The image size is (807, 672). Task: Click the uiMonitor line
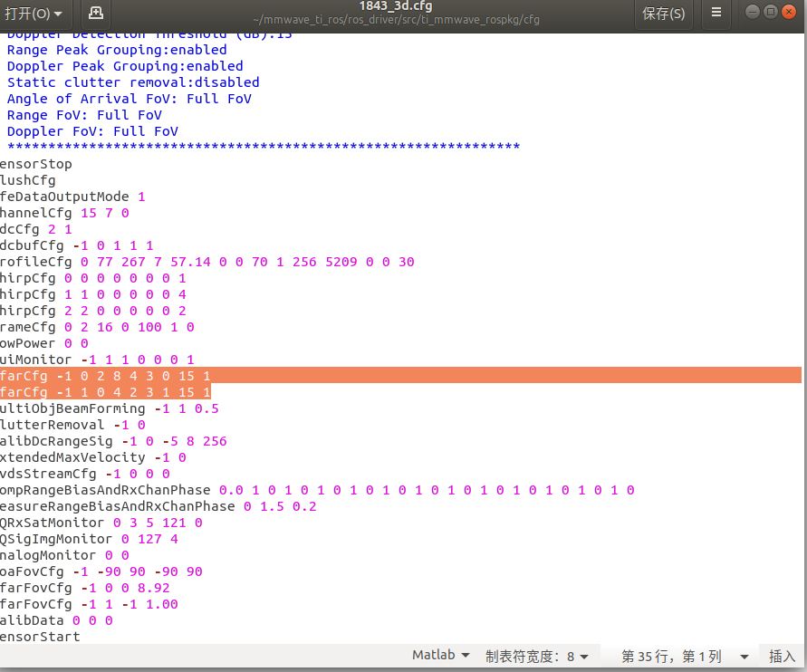coord(97,360)
